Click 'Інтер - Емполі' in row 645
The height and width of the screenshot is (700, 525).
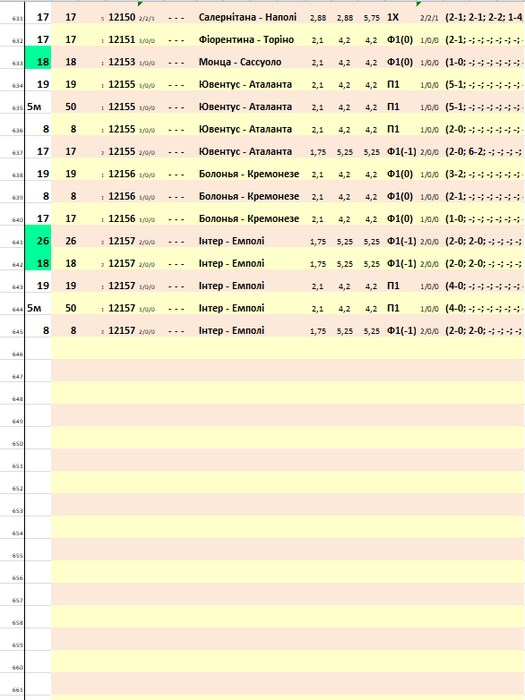pos(231,330)
